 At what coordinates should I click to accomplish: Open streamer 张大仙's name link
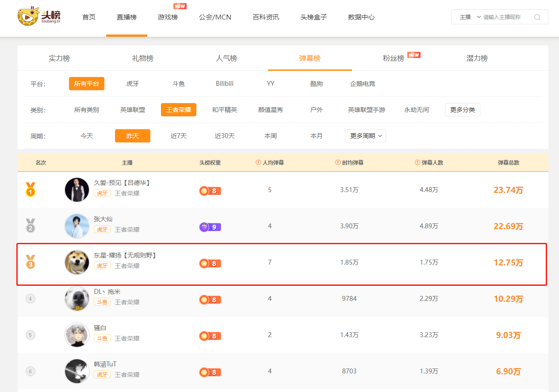(x=103, y=219)
